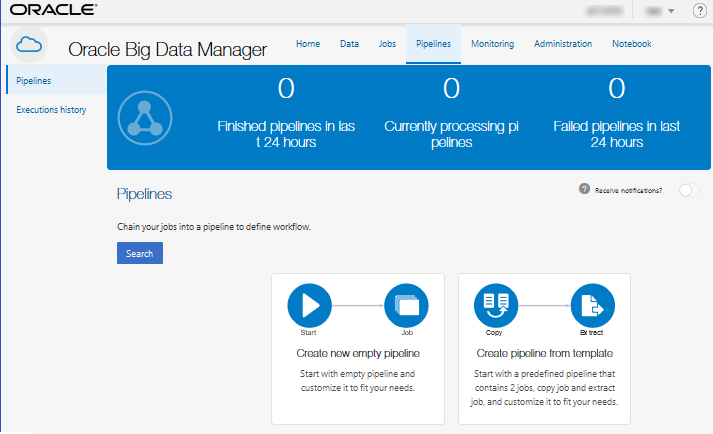Click the Oracle cloud logo icon
The image size is (713, 434).
(x=29, y=45)
